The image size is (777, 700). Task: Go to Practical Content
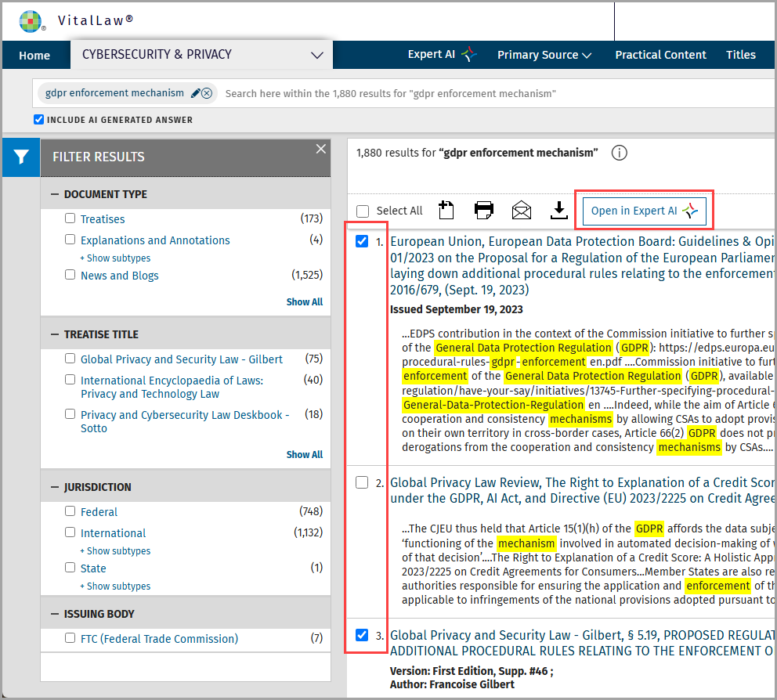pos(660,55)
